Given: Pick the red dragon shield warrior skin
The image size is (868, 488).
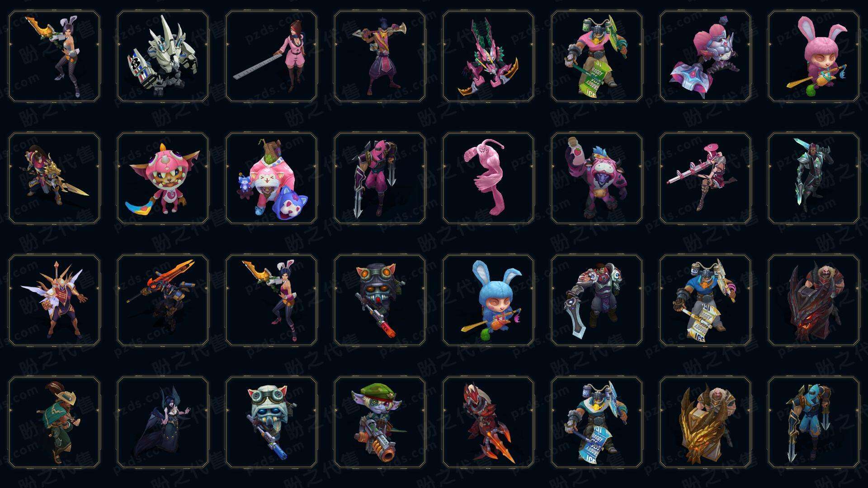Looking at the screenshot, I should coord(814,300).
